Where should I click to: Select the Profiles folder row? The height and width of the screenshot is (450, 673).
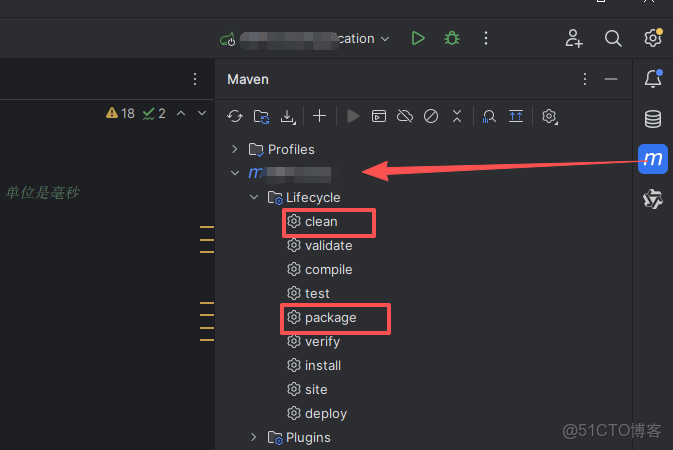click(x=282, y=149)
